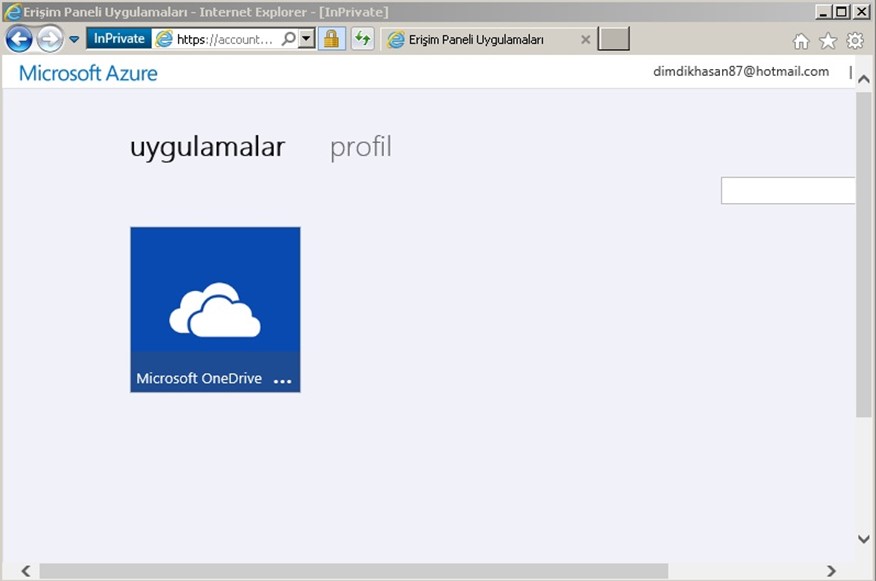Expand the address bar autocomplete dropdown
Image resolution: width=876 pixels, height=581 pixels.
click(x=306, y=39)
